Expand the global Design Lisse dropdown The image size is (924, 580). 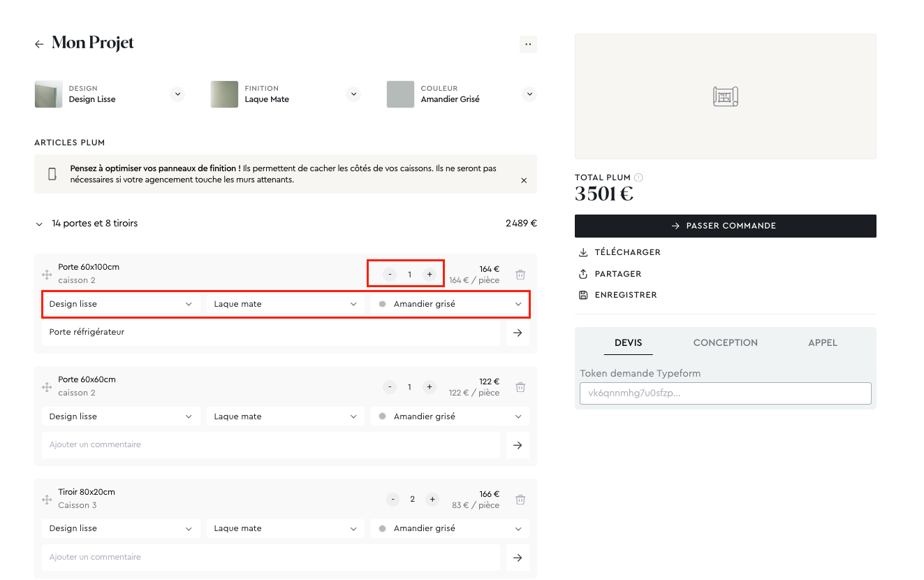(177, 94)
